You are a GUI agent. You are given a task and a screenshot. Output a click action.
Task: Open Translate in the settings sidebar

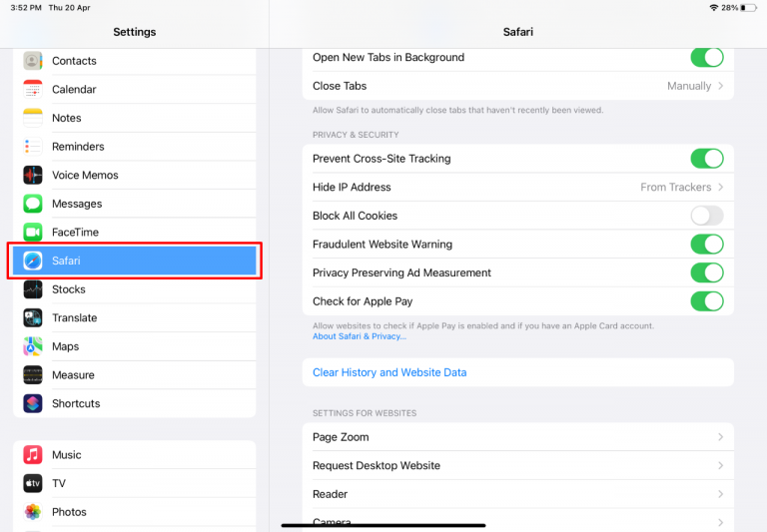pyautogui.click(x=134, y=318)
